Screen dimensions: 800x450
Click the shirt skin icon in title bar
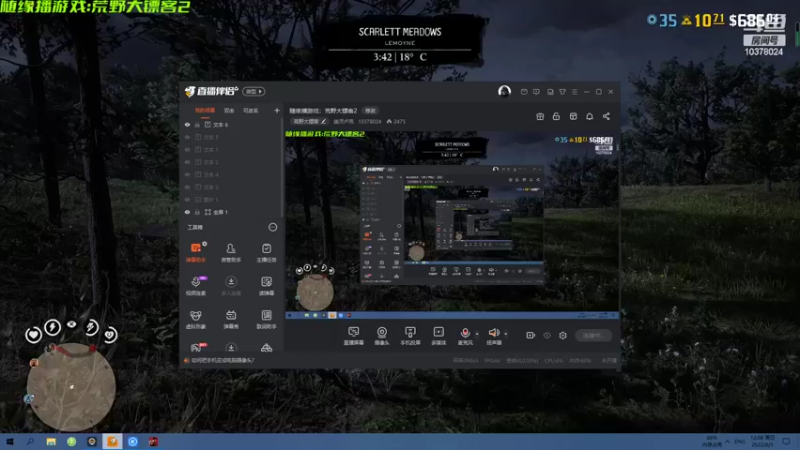click(562, 92)
